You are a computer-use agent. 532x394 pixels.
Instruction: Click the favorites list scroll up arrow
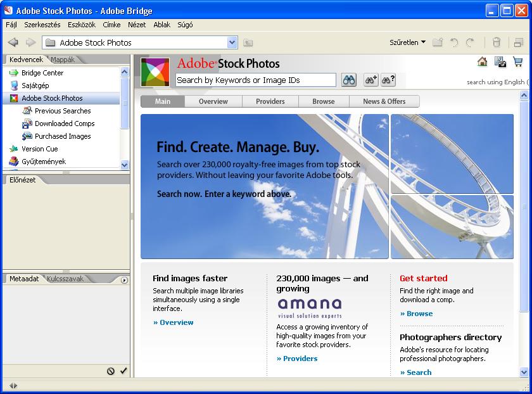tap(125, 72)
